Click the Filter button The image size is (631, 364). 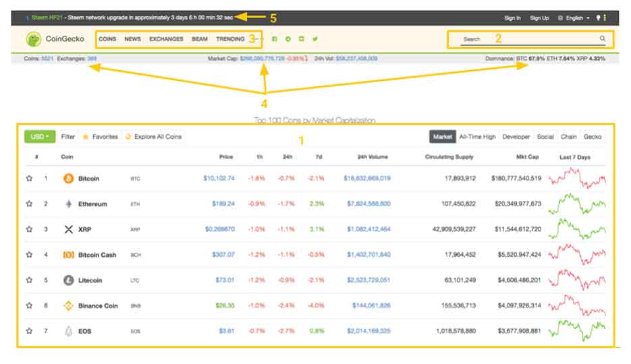click(68, 137)
